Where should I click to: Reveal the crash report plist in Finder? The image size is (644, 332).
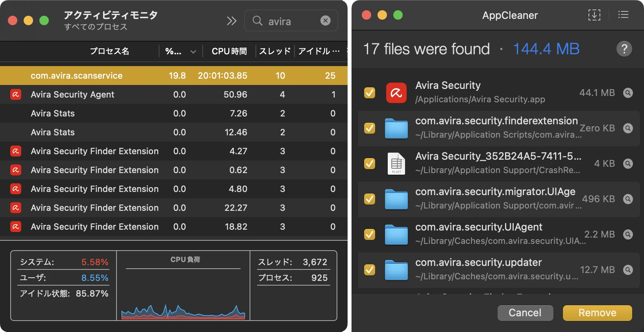tap(628, 164)
